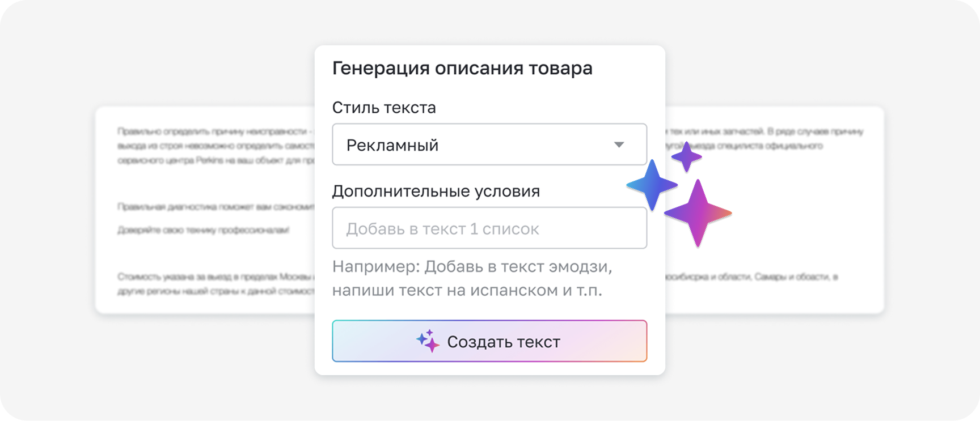This screenshot has width=980, height=421.
Task: Click blurred line Доверяйте свою технику профессионалам
Action: 204,230
